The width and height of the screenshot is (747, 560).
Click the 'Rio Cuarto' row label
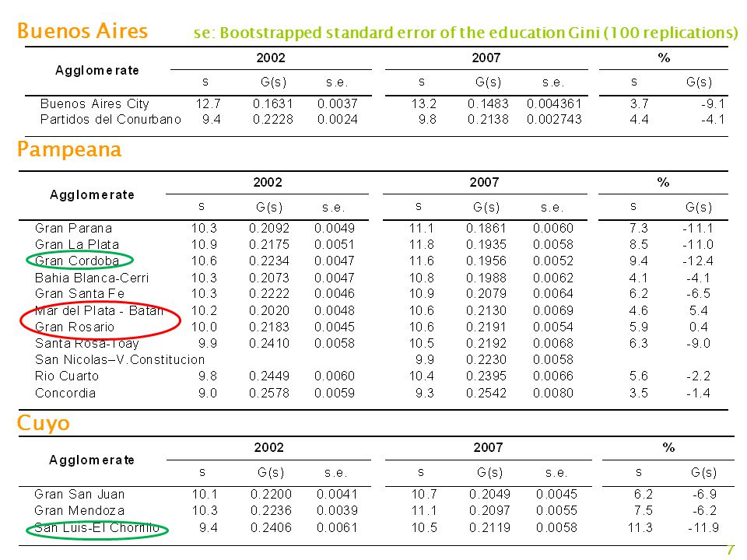point(67,376)
